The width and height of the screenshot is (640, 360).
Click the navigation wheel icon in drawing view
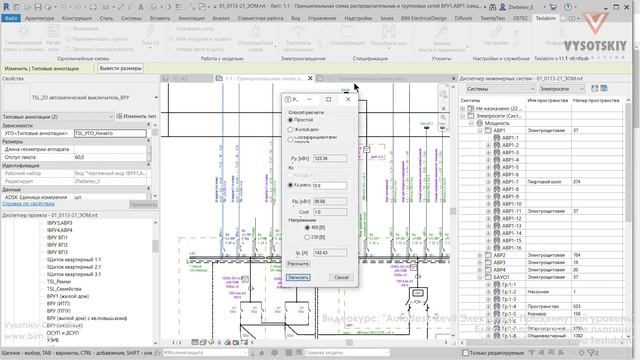tap(443, 94)
